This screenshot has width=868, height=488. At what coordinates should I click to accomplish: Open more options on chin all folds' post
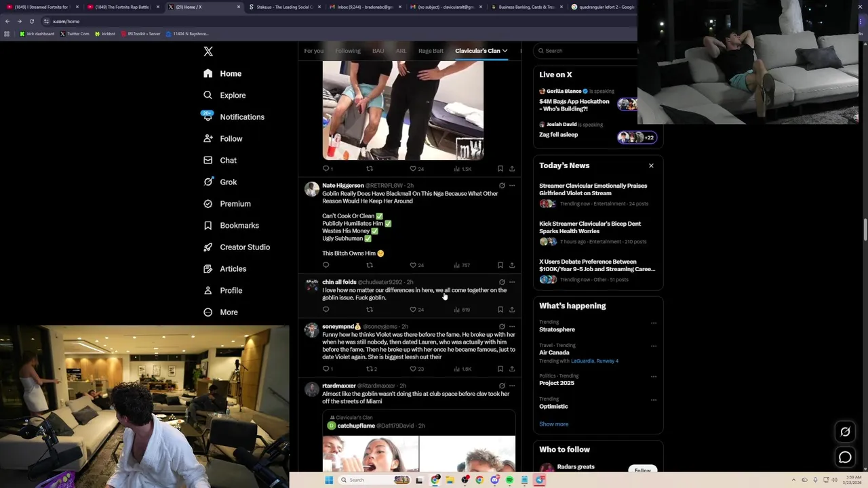[x=512, y=282]
